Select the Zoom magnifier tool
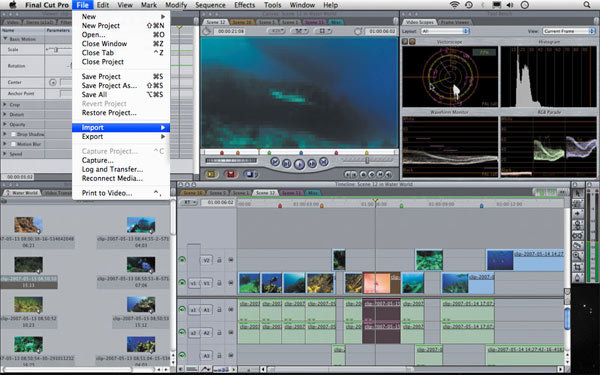 [x=577, y=256]
